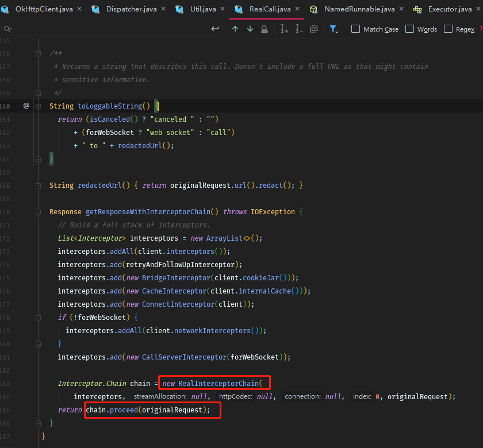The image size is (483, 448).
Task: Open the search filter funnel icon
Action: 333,29
